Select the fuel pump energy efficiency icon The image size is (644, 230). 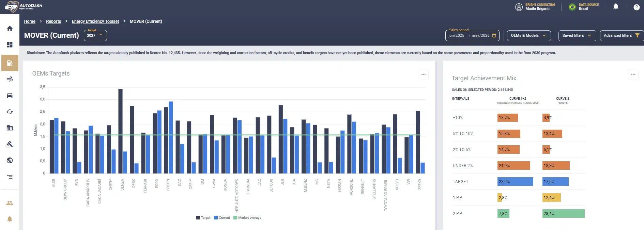click(10, 63)
